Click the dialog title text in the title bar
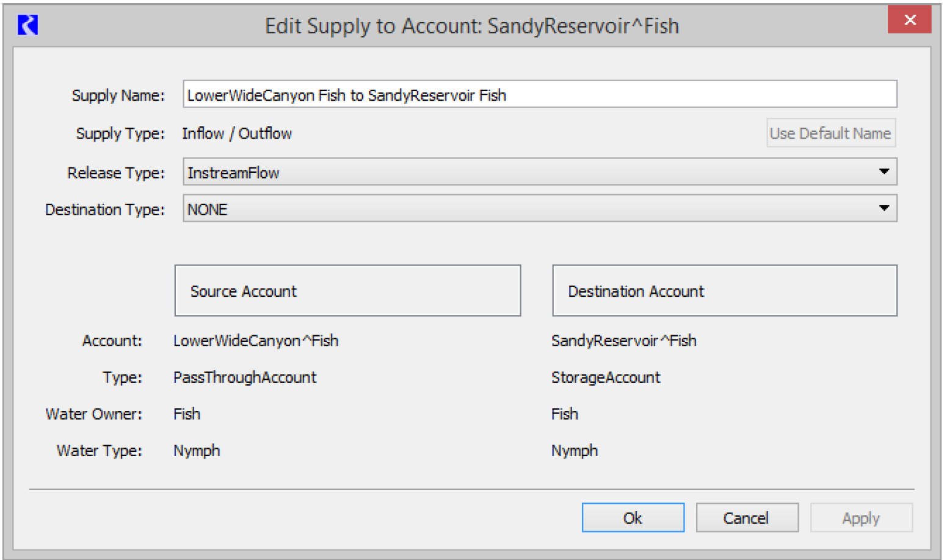The height and width of the screenshot is (560, 944). pyautogui.click(x=471, y=26)
